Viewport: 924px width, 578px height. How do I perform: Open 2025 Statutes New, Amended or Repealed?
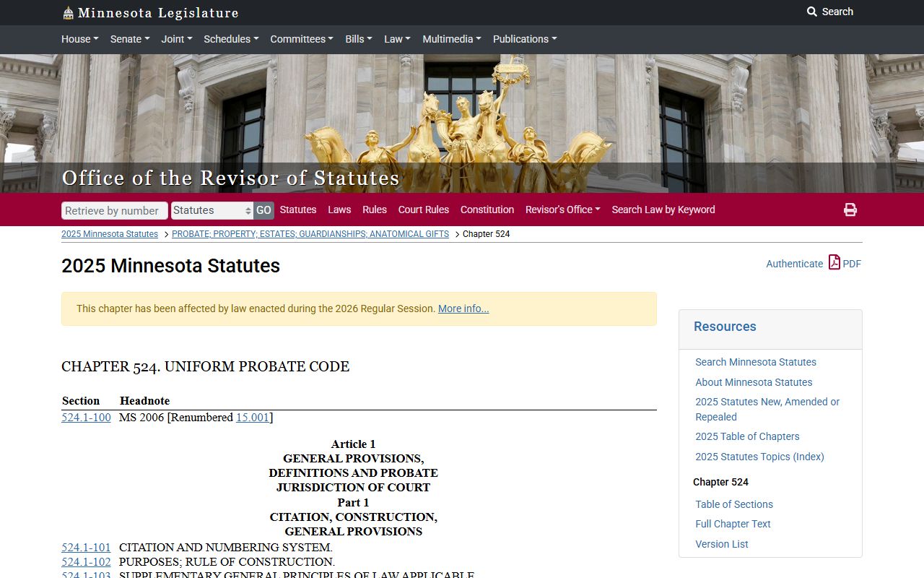[x=767, y=409]
